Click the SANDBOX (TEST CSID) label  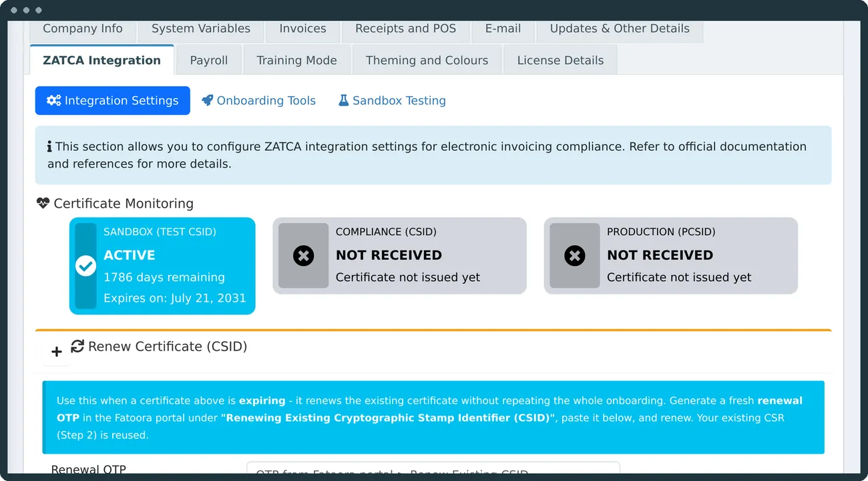point(160,232)
